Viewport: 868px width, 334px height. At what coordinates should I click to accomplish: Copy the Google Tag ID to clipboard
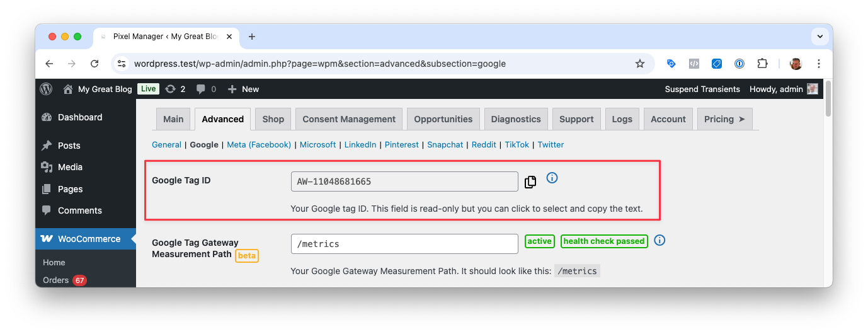pyautogui.click(x=530, y=182)
